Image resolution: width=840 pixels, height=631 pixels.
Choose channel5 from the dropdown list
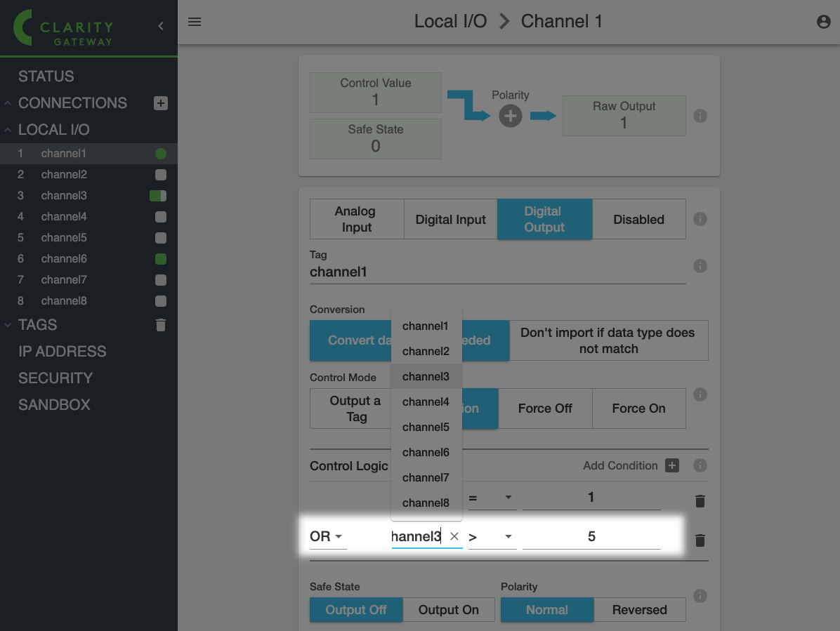[x=426, y=427]
